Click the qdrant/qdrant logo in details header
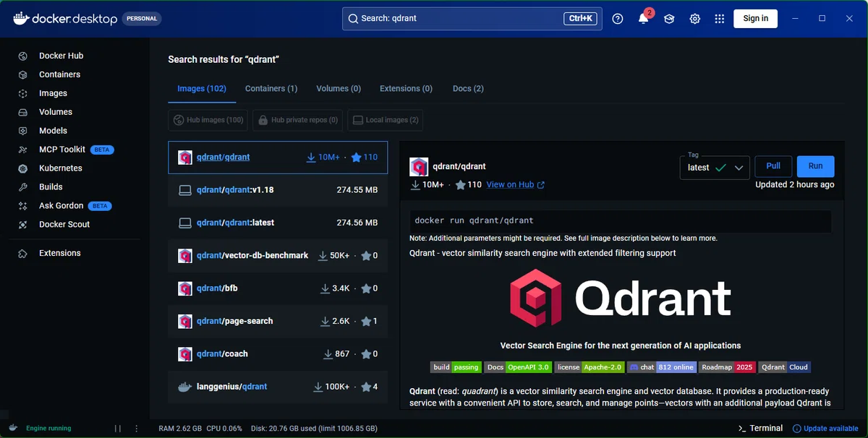This screenshot has width=868, height=438. (x=419, y=167)
